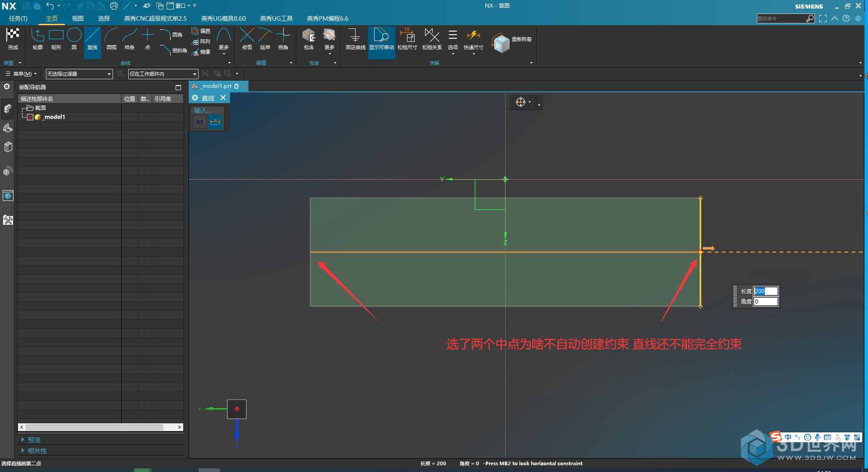This screenshot has width=868, height=472.
Task: Open the 无选择过滤器 selection filter dropdown
Action: [x=79, y=74]
